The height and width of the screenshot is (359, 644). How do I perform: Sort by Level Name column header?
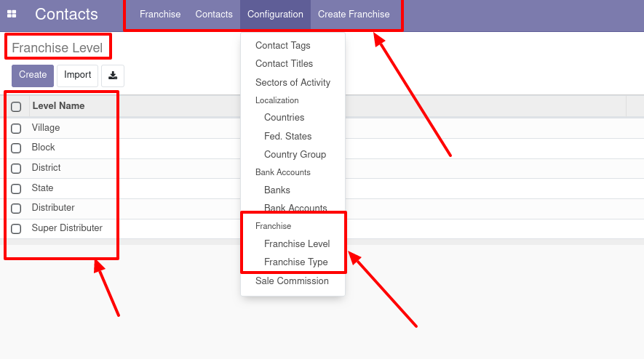pyautogui.click(x=58, y=105)
